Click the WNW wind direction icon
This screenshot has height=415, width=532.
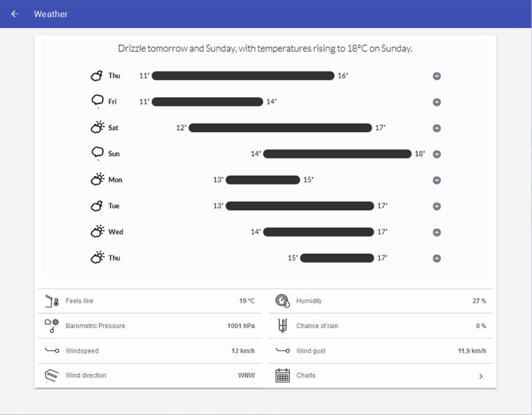[51, 375]
